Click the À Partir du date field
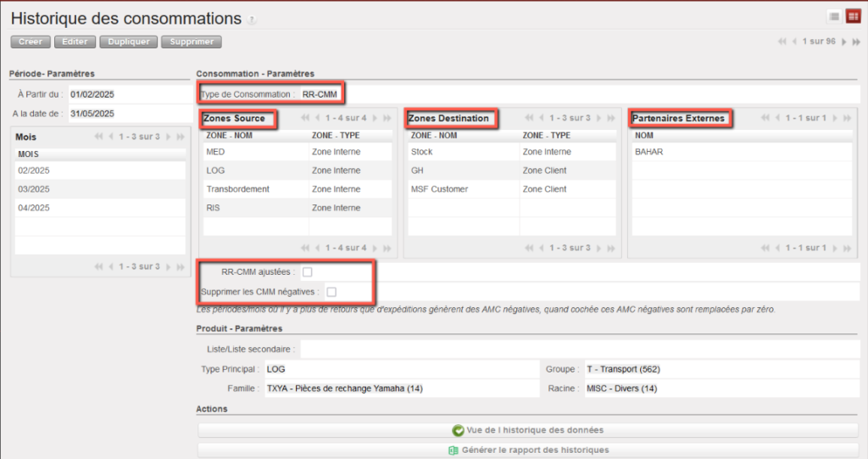This screenshot has height=459, width=868. pos(127,95)
